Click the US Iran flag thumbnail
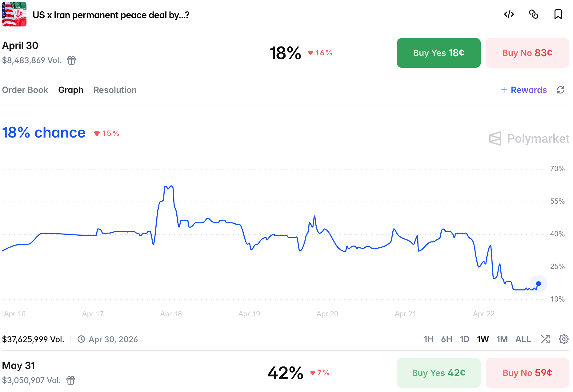This screenshot has height=392, width=573. pos(14,14)
